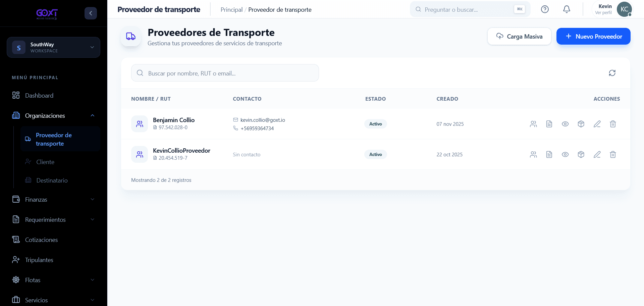Image resolution: width=644 pixels, height=306 pixels.
Task: Click ESTADO column header
Action: (x=376, y=99)
